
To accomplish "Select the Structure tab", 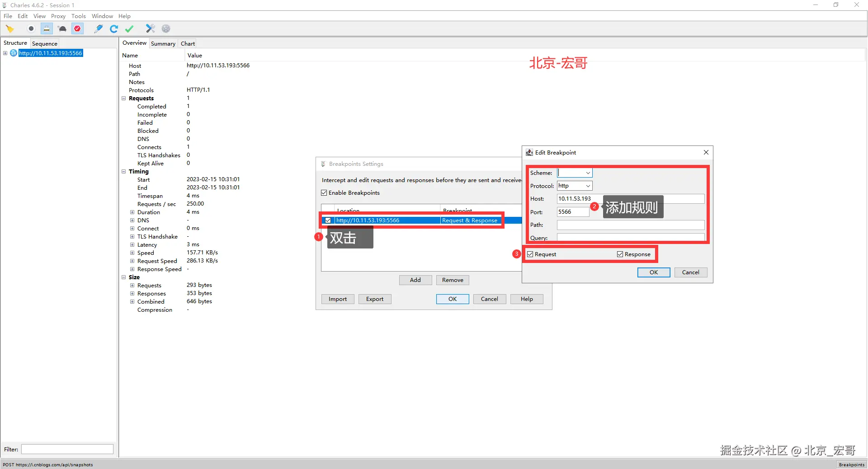I will pos(15,43).
